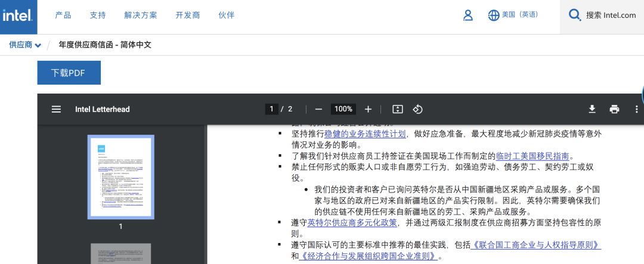Click the 100% zoom level field

point(343,109)
